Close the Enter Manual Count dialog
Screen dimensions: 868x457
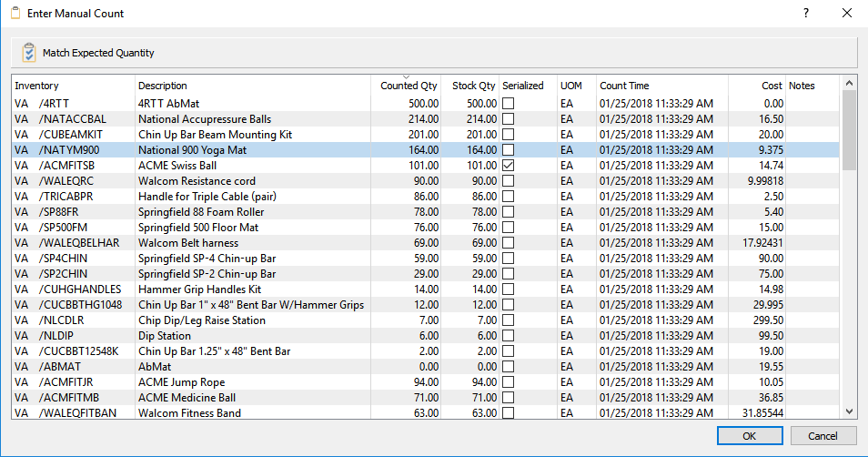[x=847, y=13]
